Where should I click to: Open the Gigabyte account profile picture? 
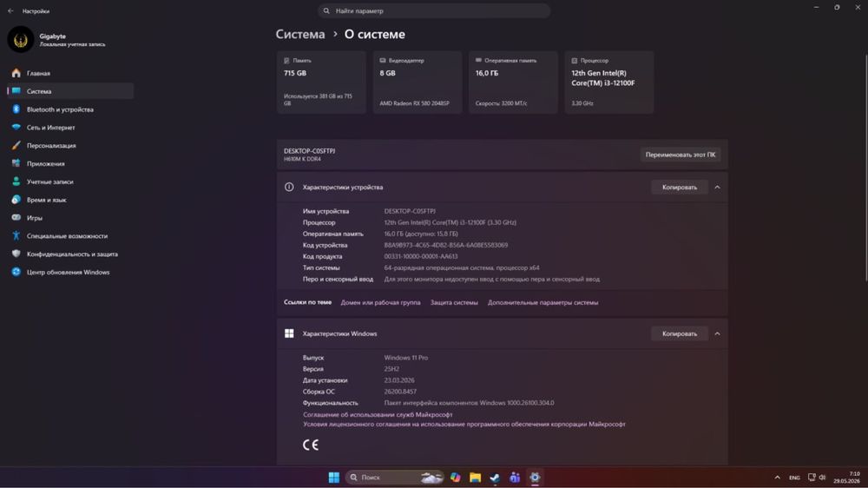(21, 40)
